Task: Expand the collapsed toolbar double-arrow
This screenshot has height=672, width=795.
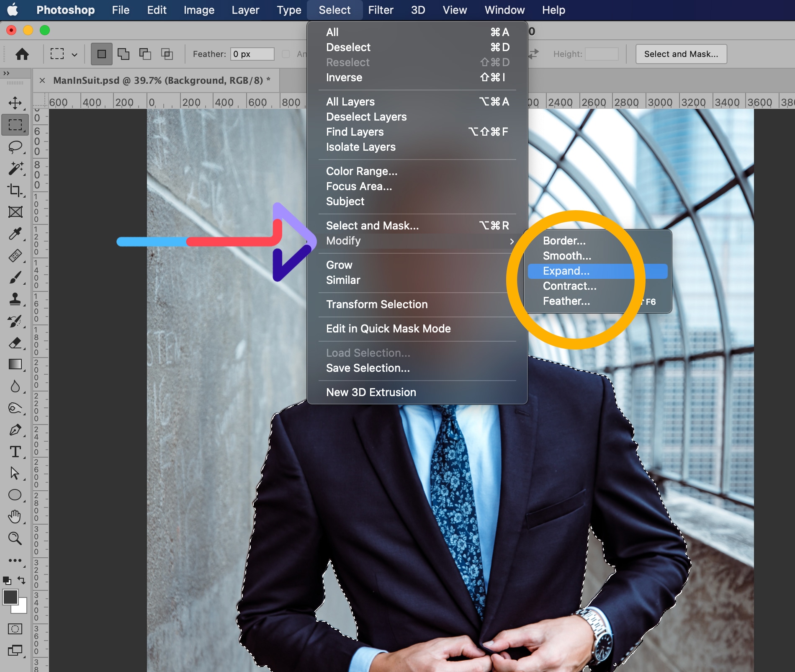Action: pos(6,73)
